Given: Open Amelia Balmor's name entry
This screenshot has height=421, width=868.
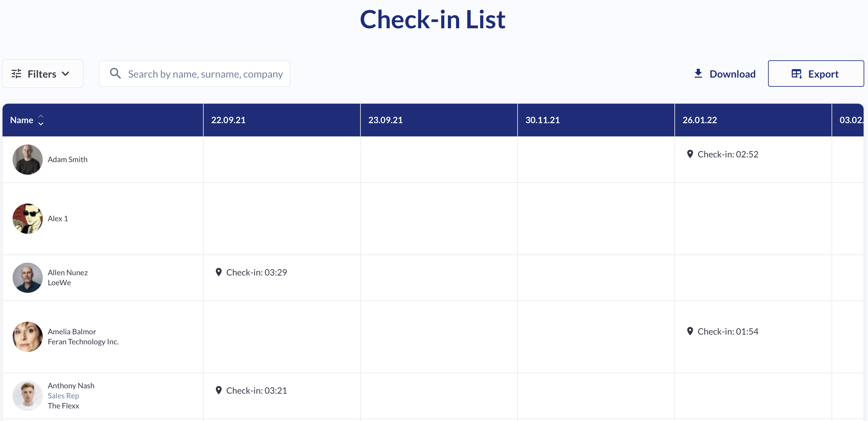Looking at the screenshot, I should pos(72,332).
